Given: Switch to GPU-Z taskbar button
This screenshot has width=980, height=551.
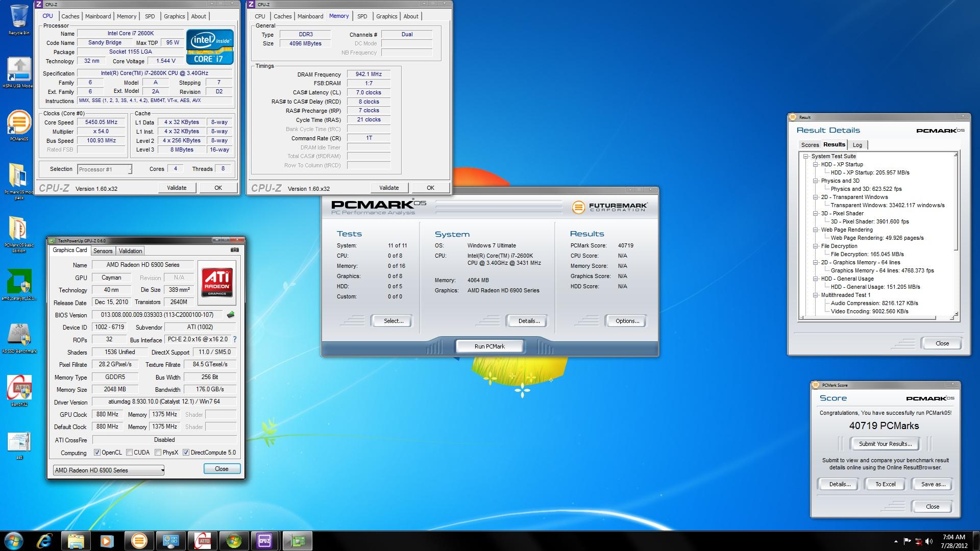Looking at the screenshot, I should [297, 540].
